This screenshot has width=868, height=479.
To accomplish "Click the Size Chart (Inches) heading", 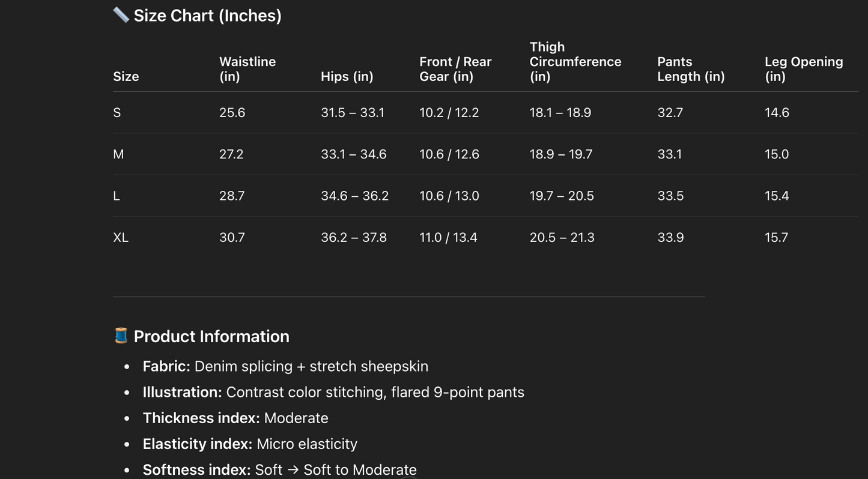I will tap(207, 16).
